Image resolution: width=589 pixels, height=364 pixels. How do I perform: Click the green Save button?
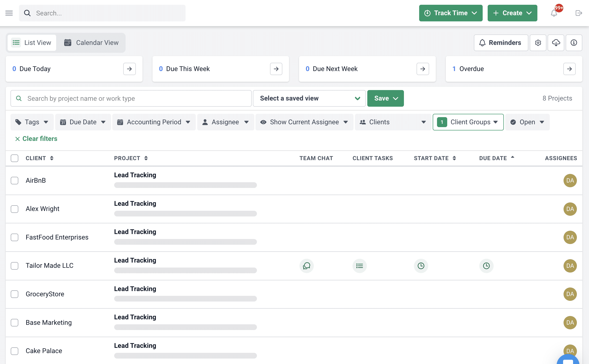click(x=385, y=98)
